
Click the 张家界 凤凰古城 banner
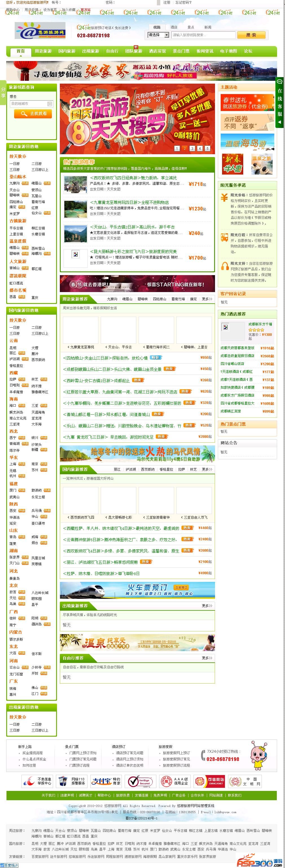click(x=142, y=71)
